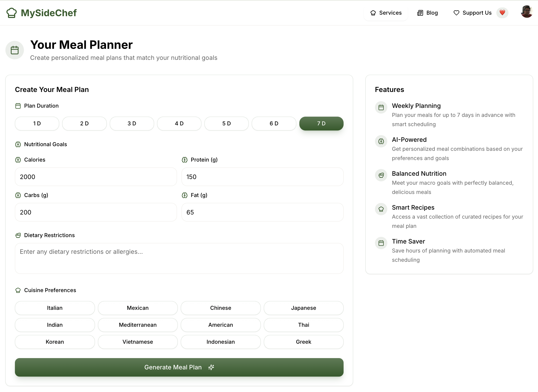Focus the Dietary Restrictions text area
This screenshot has width=538, height=392.
click(x=179, y=258)
